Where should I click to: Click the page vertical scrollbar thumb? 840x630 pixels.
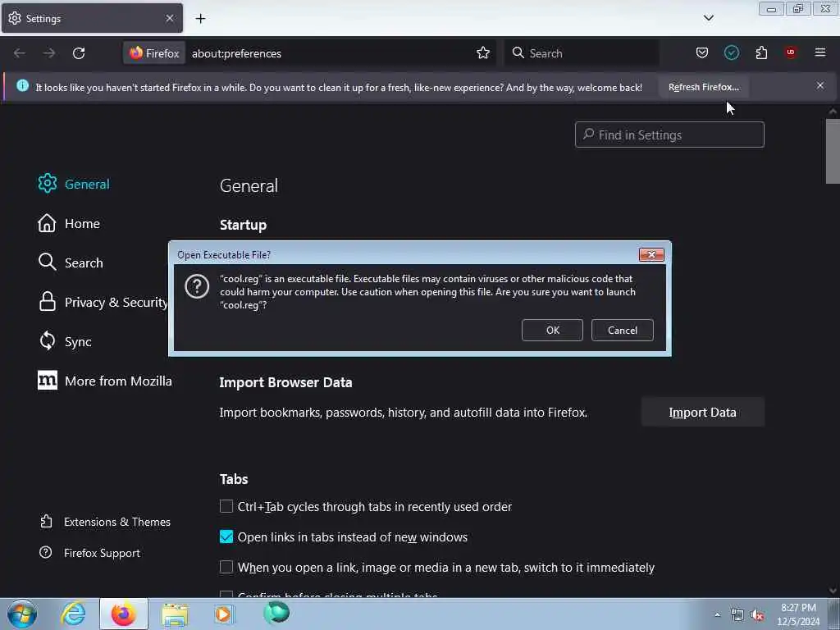833,151
